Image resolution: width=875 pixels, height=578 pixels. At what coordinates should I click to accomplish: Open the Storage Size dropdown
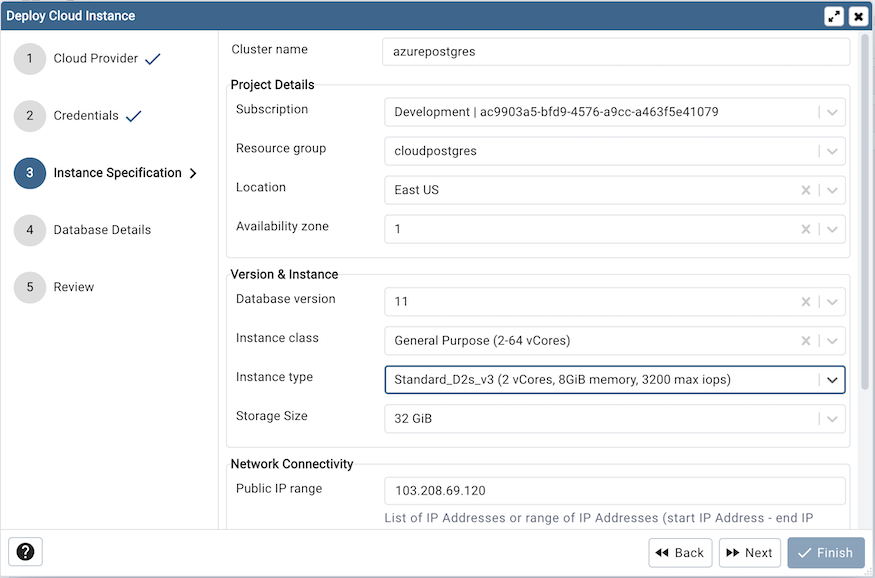831,418
